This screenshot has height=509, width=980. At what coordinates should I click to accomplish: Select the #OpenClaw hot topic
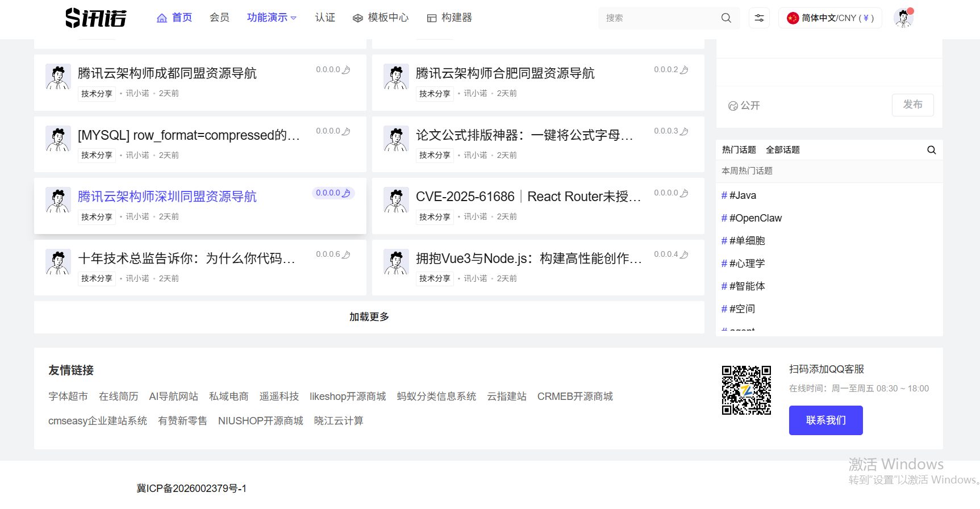tap(755, 218)
